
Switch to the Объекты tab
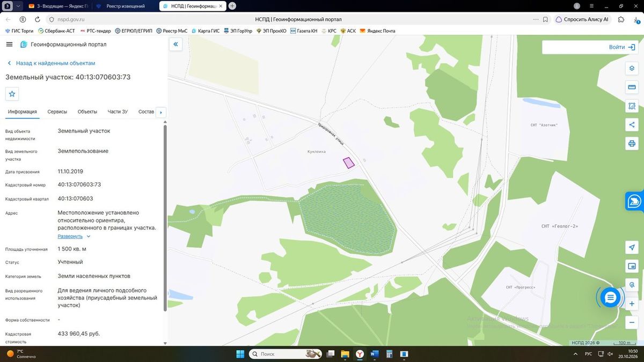coord(87,112)
